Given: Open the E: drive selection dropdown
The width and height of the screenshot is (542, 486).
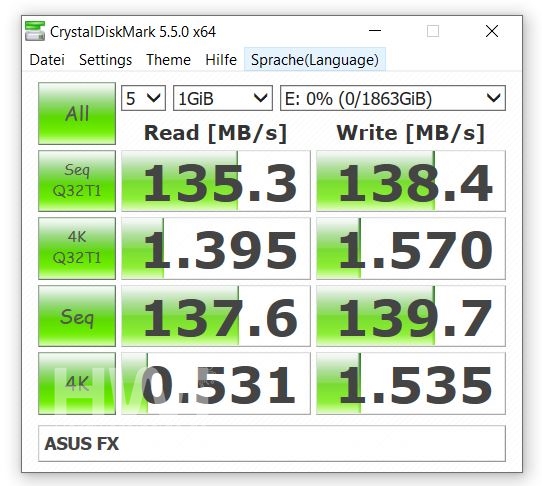Looking at the screenshot, I should pyautogui.click(x=393, y=98).
